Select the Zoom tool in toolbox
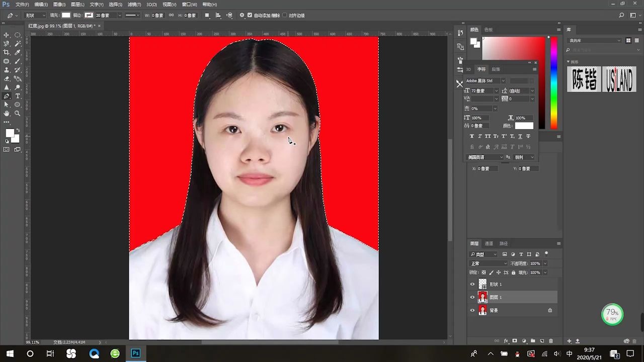 (18, 113)
